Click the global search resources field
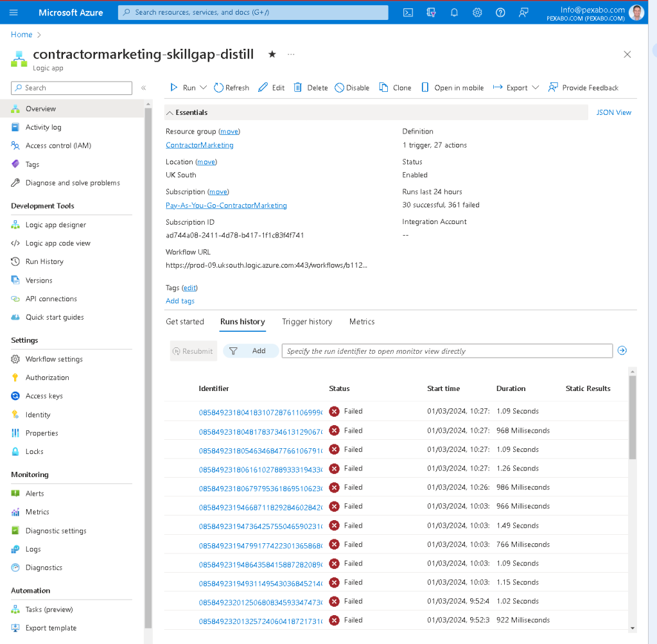 point(253,13)
